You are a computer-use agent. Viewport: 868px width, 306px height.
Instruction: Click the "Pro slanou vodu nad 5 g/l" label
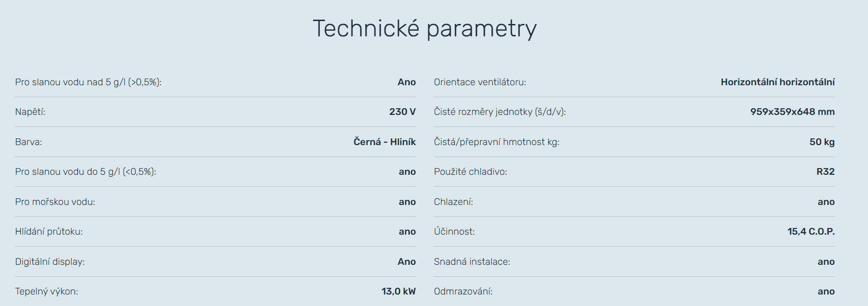[x=88, y=82]
